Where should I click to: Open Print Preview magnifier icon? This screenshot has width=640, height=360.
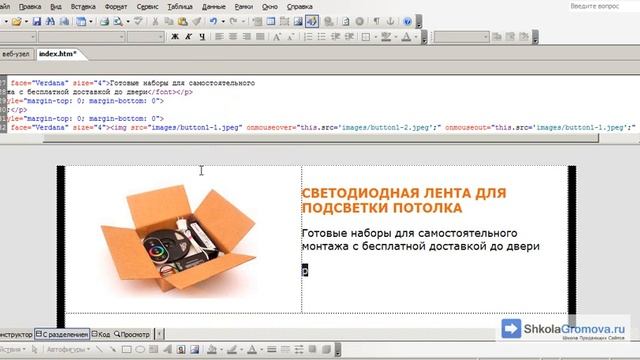pyautogui.click(x=118, y=22)
